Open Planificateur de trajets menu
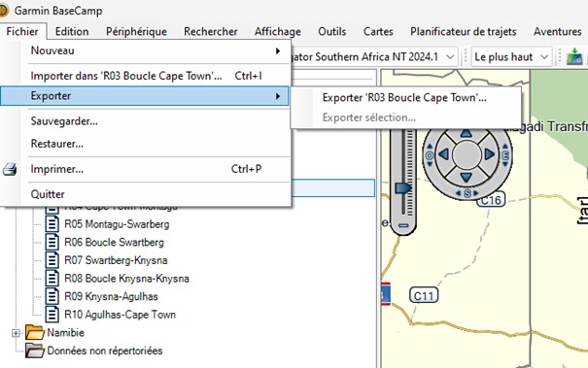This screenshot has height=368, width=588. [464, 31]
